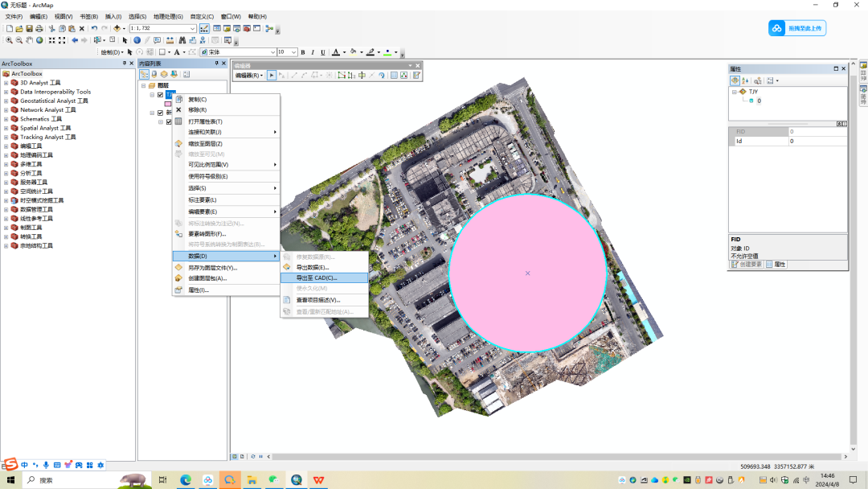Open the Print icon in standard toolbar
The width and height of the screenshot is (868, 489).
(39, 28)
